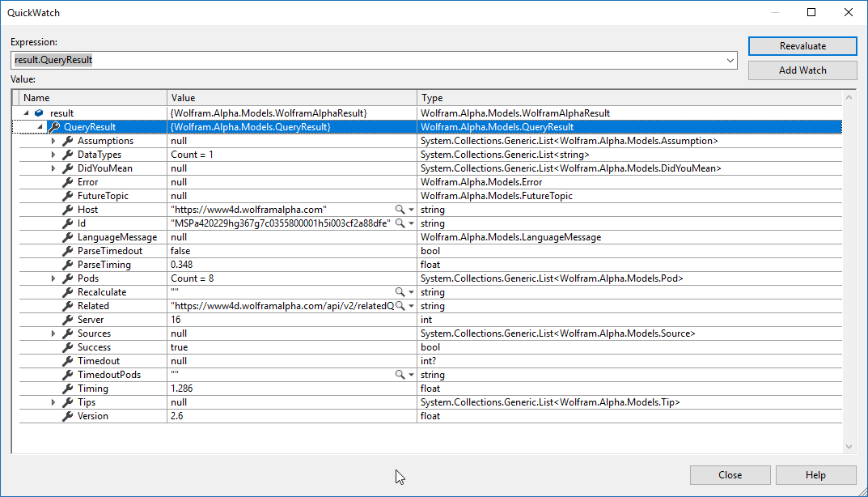Click the wrench icon beside Host
The image size is (868, 497).
[67, 210]
